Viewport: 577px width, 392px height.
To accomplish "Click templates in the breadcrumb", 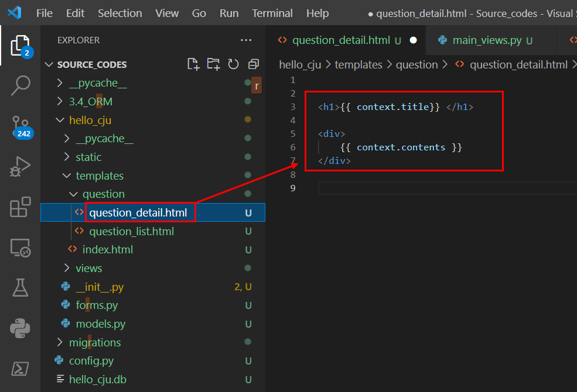I will (x=359, y=65).
